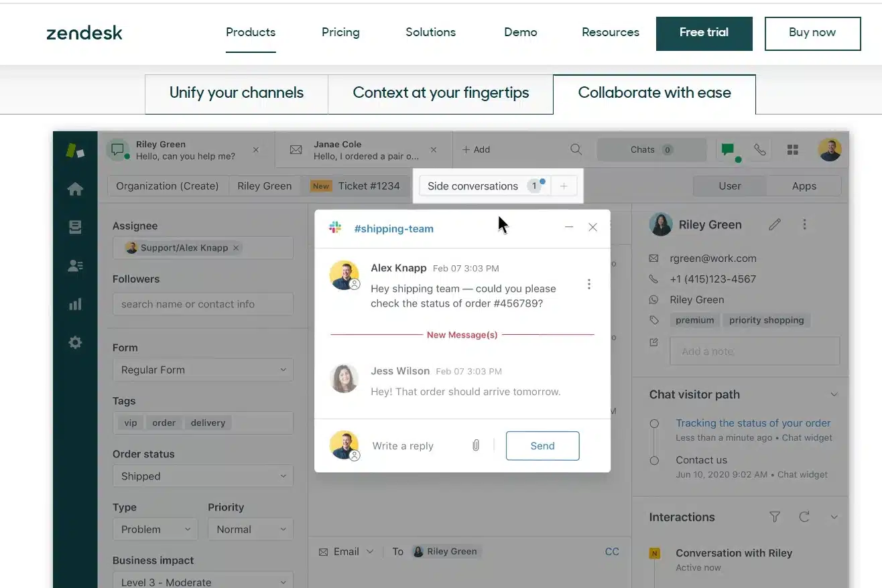
Task: Switch to the User panel toggle
Action: tap(729, 186)
